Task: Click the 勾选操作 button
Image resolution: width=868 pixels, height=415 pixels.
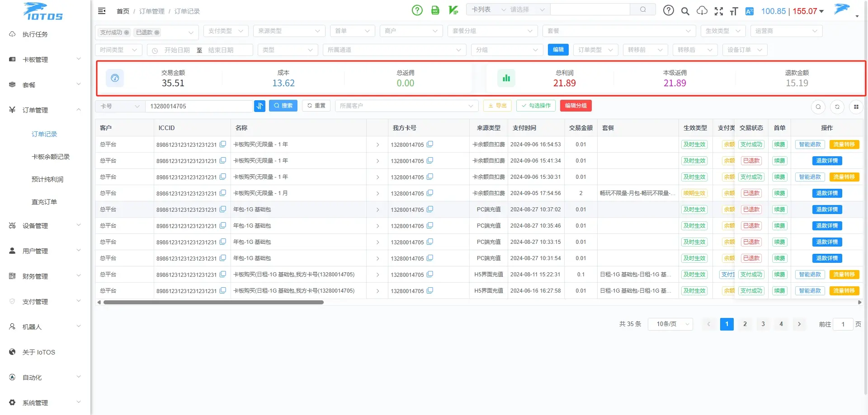Action: (x=536, y=106)
